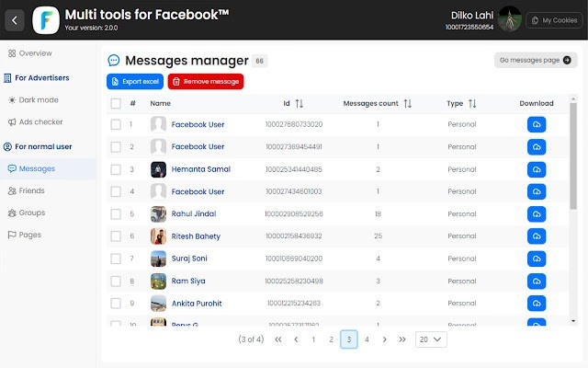Screen dimensions: 588x368
Task: Go back using the left arrow button
Action: (15, 20)
